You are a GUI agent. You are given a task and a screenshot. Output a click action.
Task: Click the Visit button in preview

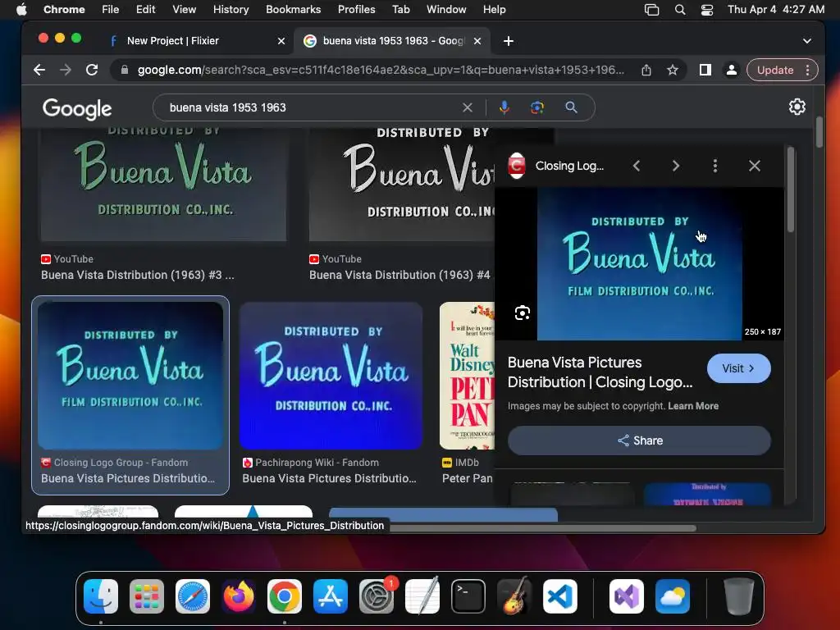click(x=739, y=368)
